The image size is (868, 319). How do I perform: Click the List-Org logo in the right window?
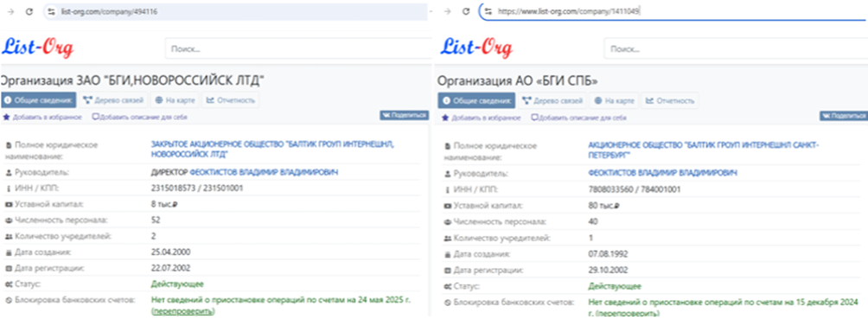[x=476, y=48]
